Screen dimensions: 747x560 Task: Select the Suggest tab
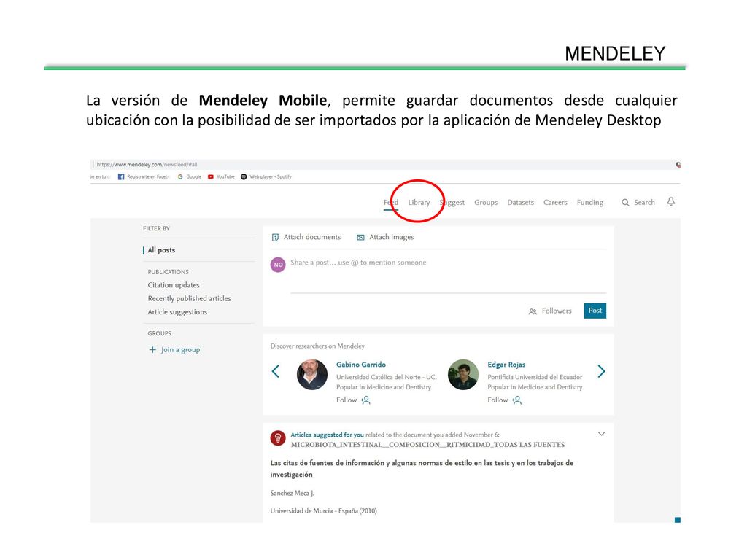tap(452, 203)
